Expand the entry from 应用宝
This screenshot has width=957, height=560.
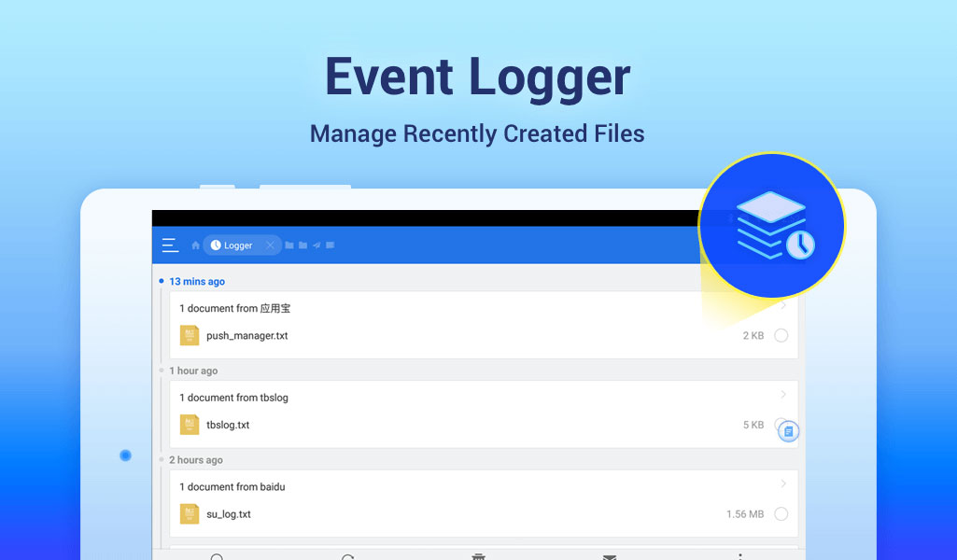pyautogui.click(x=783, y=308)
